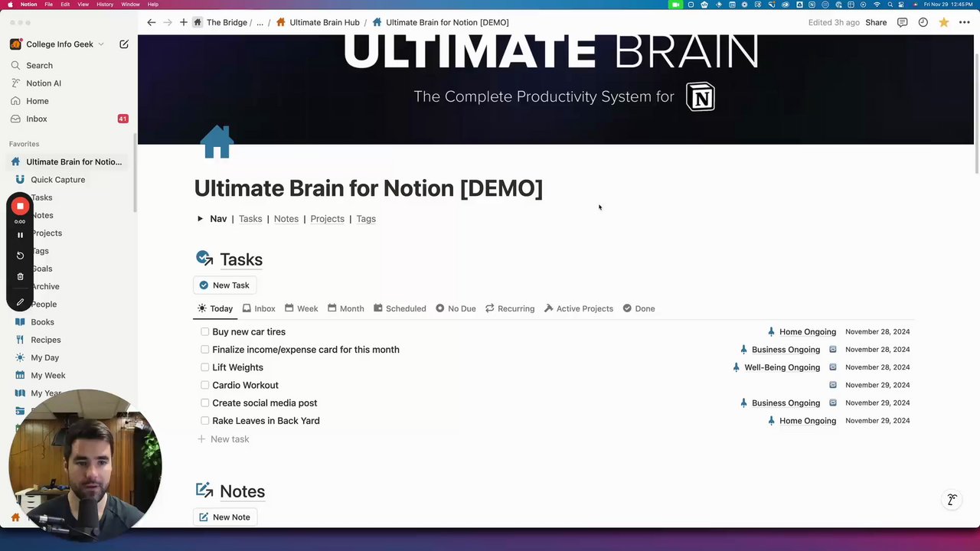The image size is (980, 551).
Task: Activate the recorder's drawing pen tool
Action: (x=21, y=302)
